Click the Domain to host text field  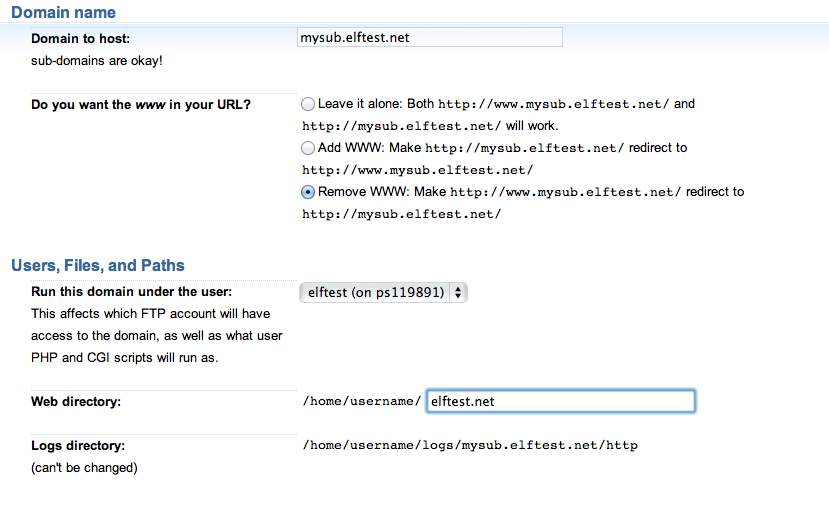[x=430, y=37]
